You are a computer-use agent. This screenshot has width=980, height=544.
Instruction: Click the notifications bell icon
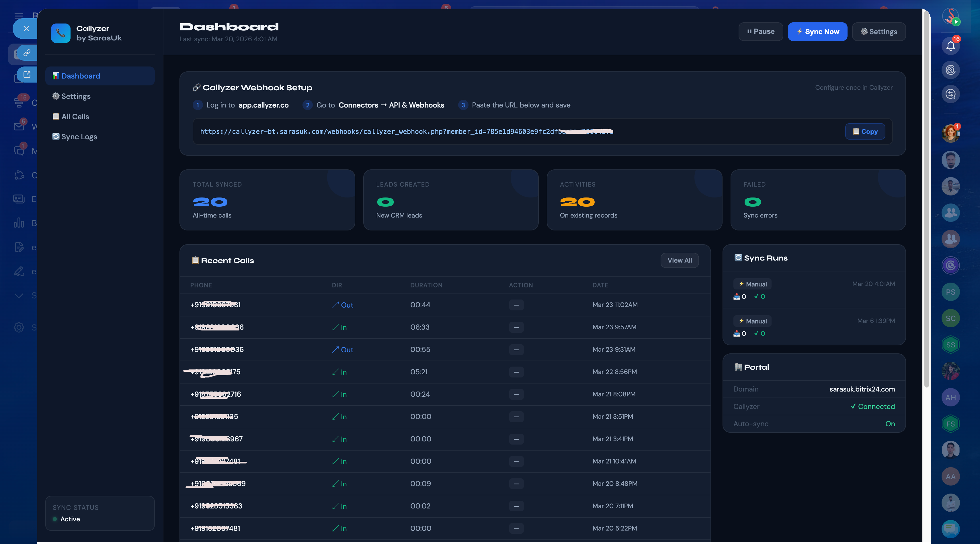950,46
